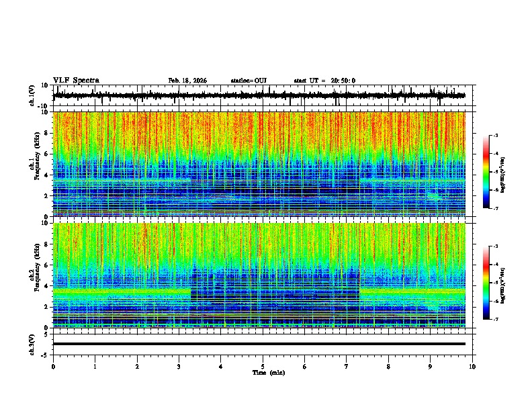Click the "4" kHz tick on ch.1 frequency axis
532x411 pixels.
(x=47, y=175)
